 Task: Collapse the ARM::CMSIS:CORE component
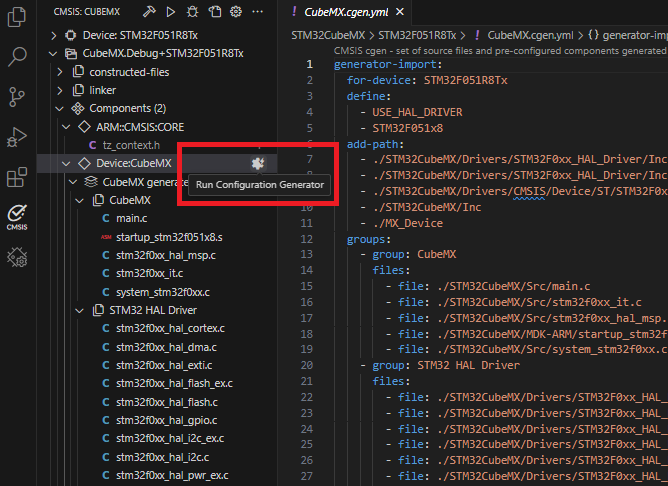pyautogui.click(x=66, y=127)
